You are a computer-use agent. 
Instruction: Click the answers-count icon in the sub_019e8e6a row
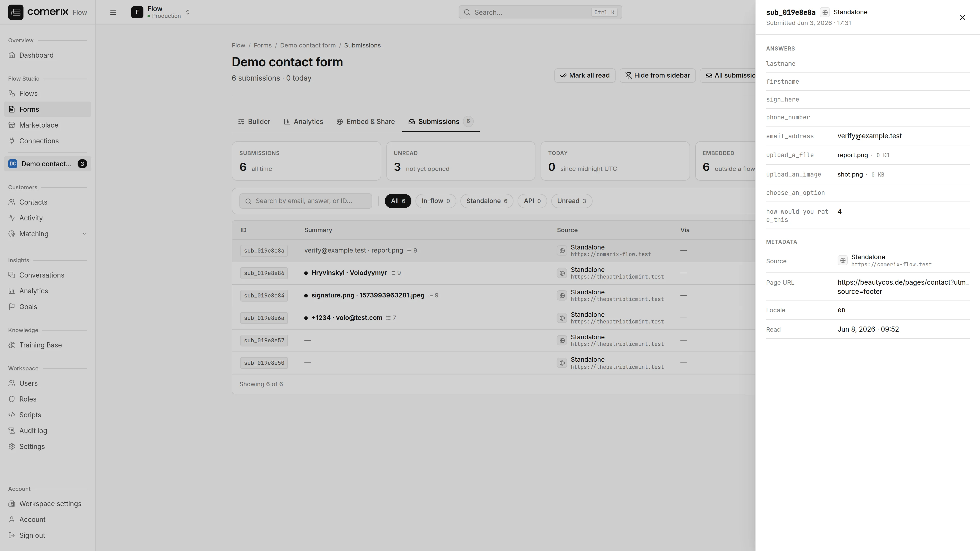click(388, 318)
